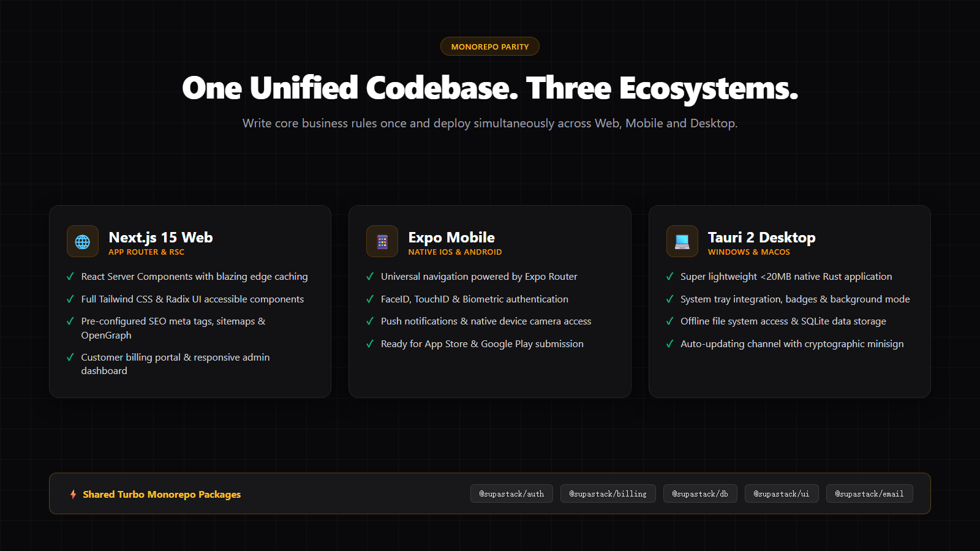This screenshot has width=980, height=551.
Task: Click the laptop icon for Tauri Desktop
Action: coord(682,242)
